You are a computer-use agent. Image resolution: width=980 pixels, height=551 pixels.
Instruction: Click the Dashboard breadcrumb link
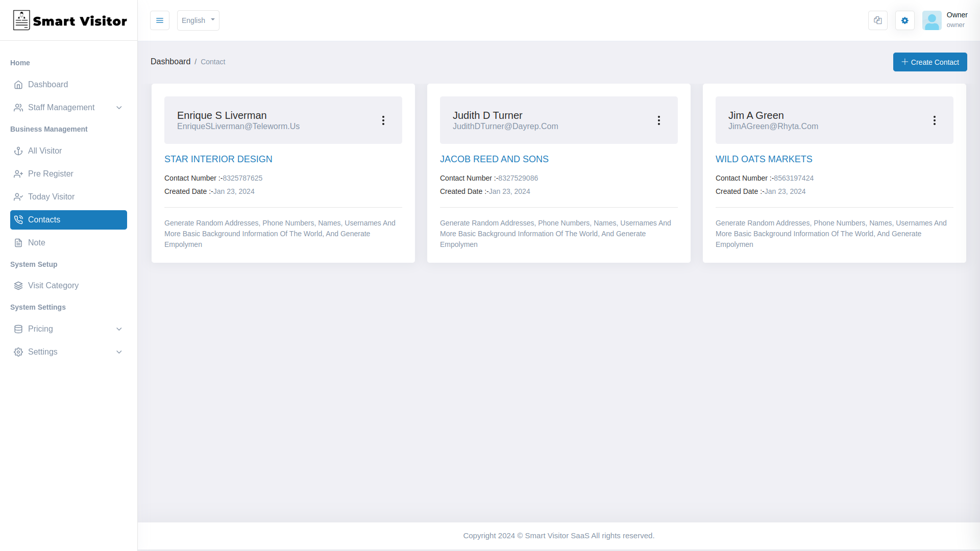click(170, 62)
